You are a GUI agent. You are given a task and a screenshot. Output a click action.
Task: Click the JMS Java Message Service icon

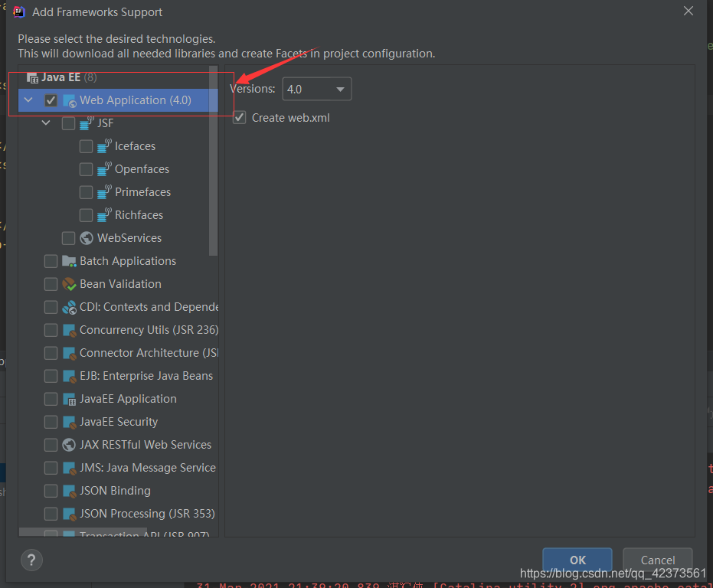[x=69, y=469]
